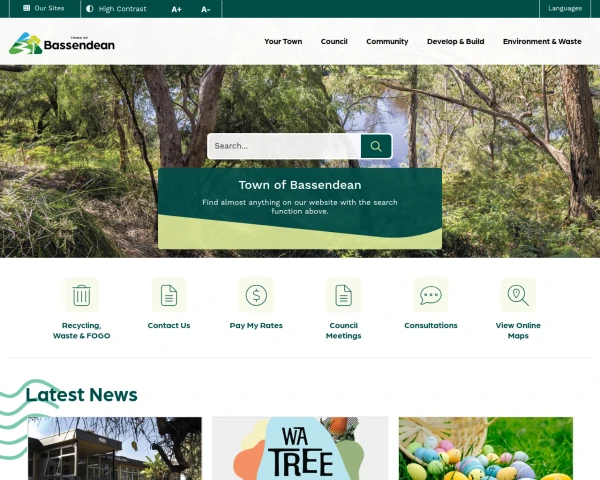Click the magnifier search submit button
600x480 pixels.
(x=376, y=146)
